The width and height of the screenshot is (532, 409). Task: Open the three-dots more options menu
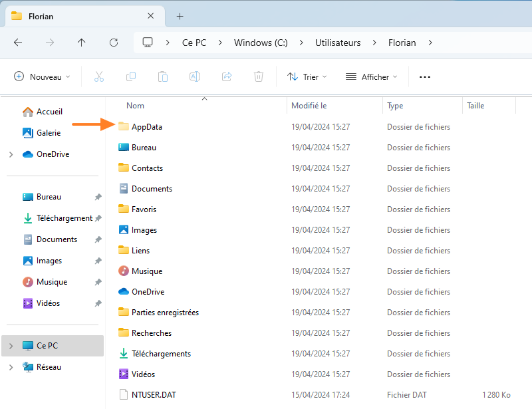425,77
